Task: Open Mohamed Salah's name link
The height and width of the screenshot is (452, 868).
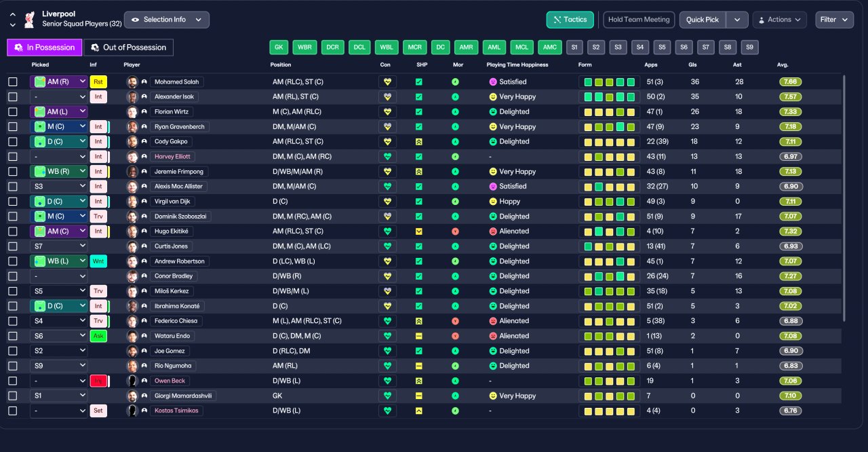Action: coord(177,82)
